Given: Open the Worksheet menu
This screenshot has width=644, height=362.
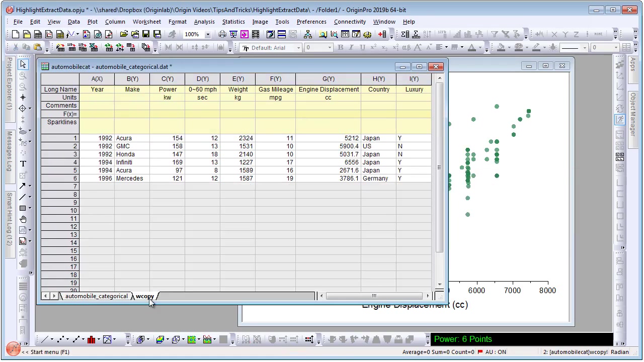Looking at the screenshot, I should [x=146, y=22].
